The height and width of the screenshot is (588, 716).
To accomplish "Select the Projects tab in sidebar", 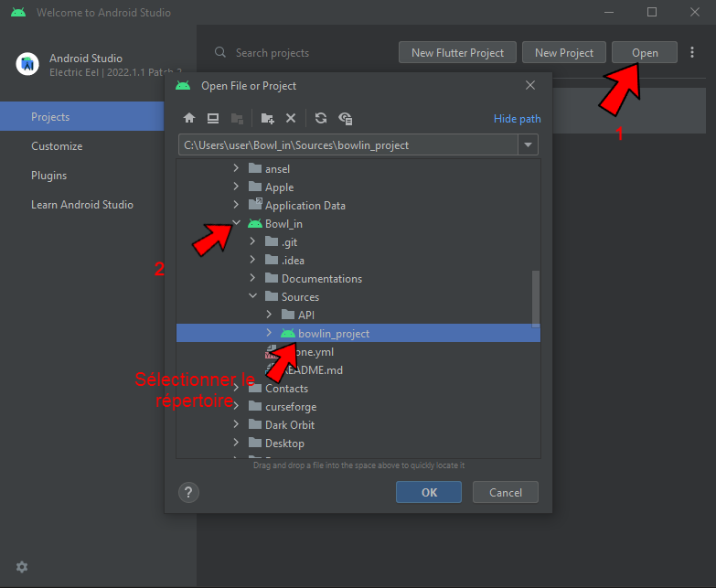I will tap(81, 116).
